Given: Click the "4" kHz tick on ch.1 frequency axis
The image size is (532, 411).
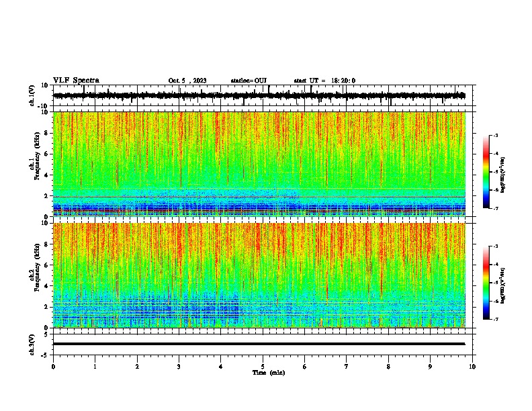Looking at the screenshot, I should (x=46, y=175).
